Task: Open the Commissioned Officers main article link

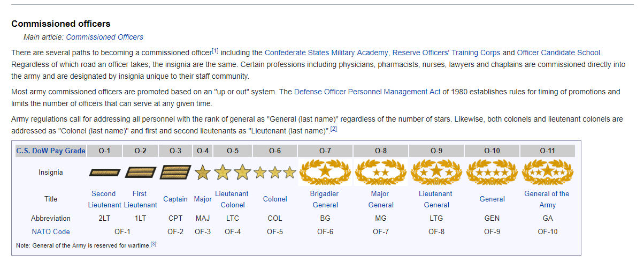Action: pyautogui.click(x=104, y=37)
